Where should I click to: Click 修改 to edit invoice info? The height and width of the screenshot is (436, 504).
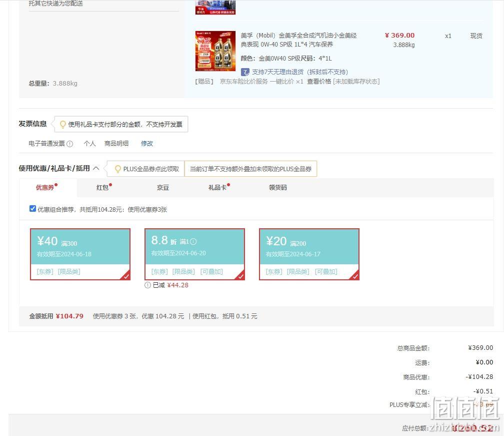pos(147,144)
